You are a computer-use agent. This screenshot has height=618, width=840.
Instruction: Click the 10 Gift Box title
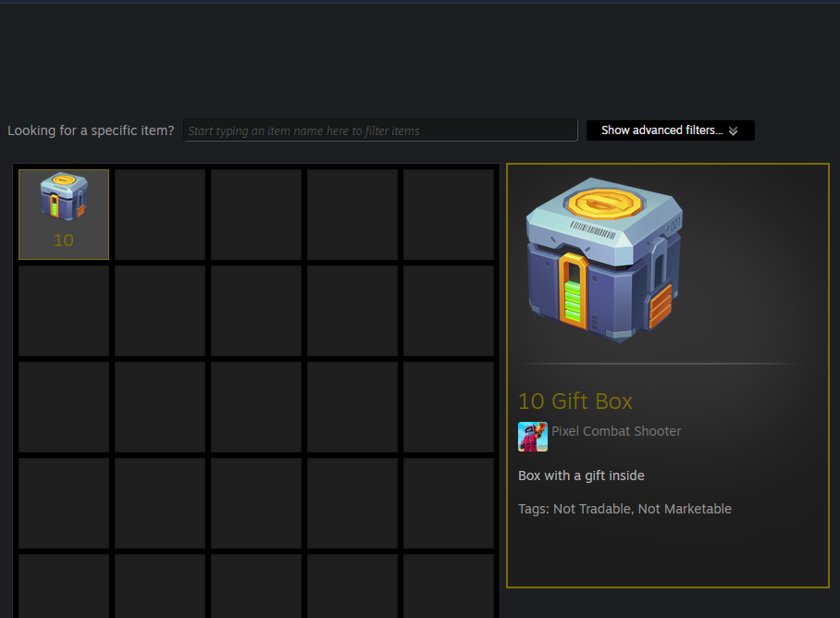click(574, 402)
